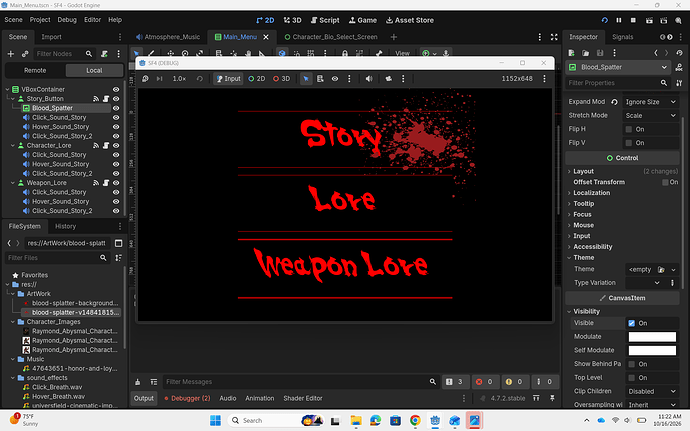
Task: Click the Self Modulate color swatch
Action: pyautogui.click(x=652, y=350)
